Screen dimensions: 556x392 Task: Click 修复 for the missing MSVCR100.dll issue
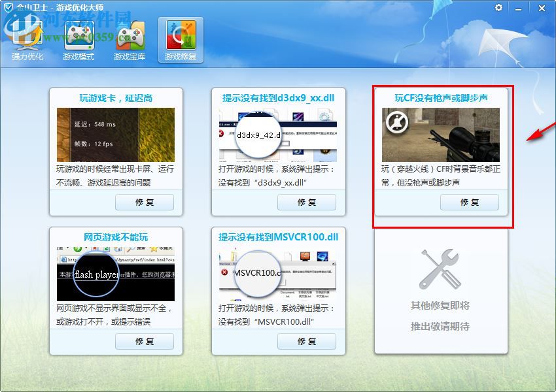coord(306,341)
